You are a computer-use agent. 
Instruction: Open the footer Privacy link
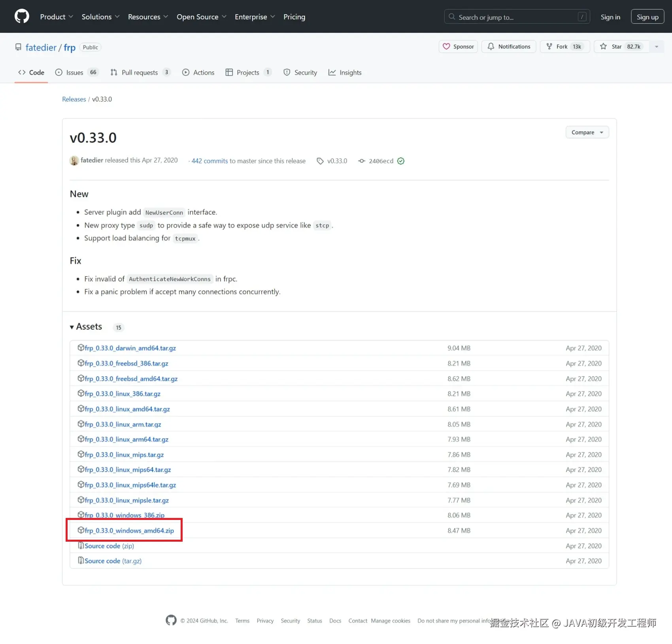[x=265, y=621]
